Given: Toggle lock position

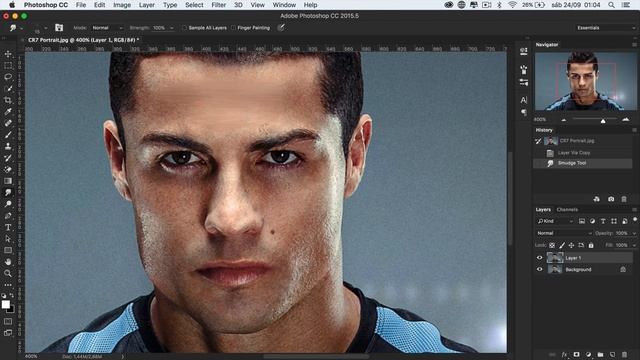Looking at the screenshot, I should 571,245.
